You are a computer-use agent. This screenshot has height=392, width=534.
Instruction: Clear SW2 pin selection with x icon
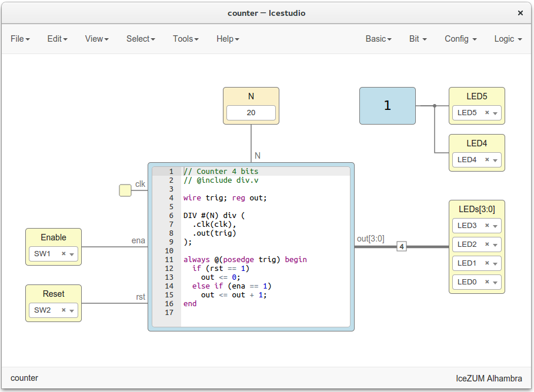point(64,310)
